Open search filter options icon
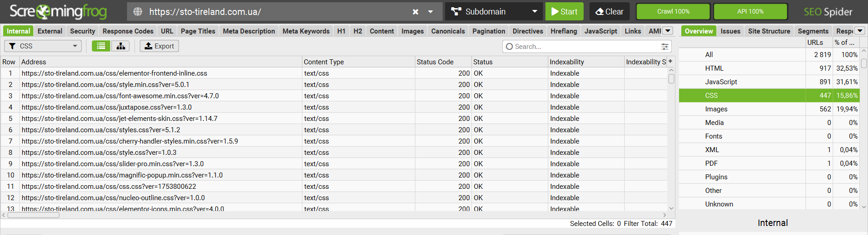Image resolution: width=868 pixels, height=235 pixels. click(665, 47)
